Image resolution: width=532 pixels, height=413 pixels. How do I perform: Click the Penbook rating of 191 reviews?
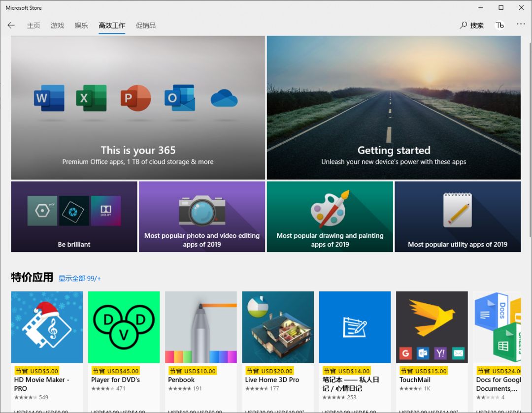(185, 388)
